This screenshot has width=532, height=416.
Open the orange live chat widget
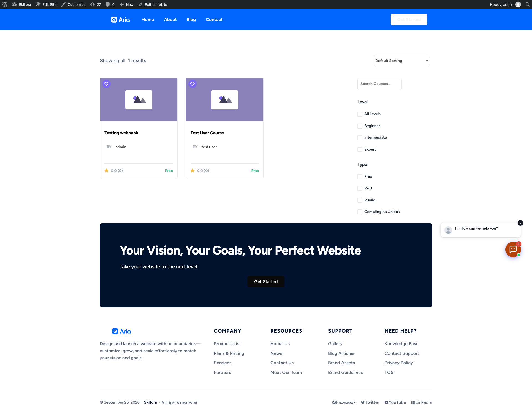coord(513,249)
